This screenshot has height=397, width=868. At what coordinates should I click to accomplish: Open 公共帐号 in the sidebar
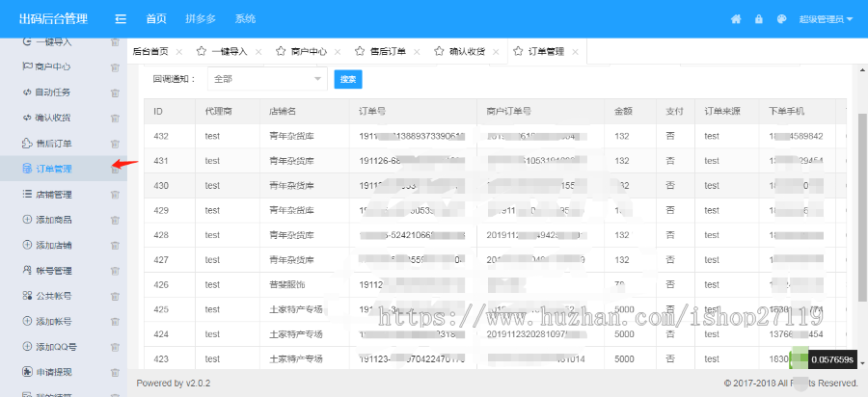pyautogui.click(x=54, y=297)
